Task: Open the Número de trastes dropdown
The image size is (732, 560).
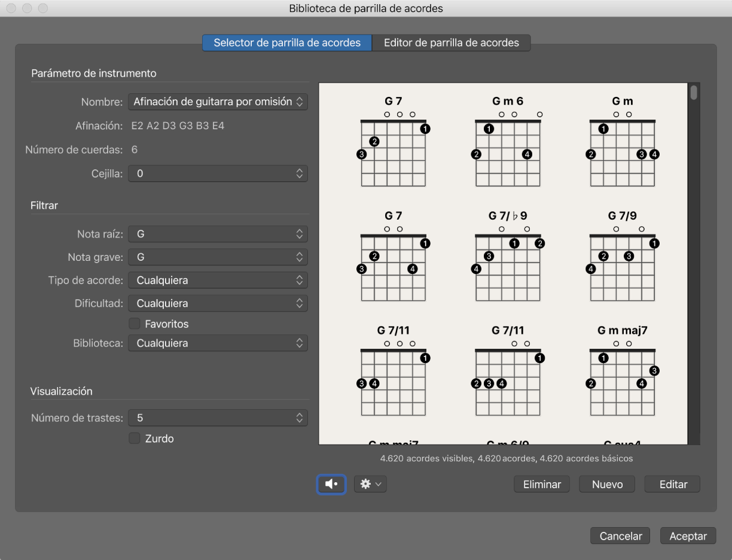Action: click(218, 418)
